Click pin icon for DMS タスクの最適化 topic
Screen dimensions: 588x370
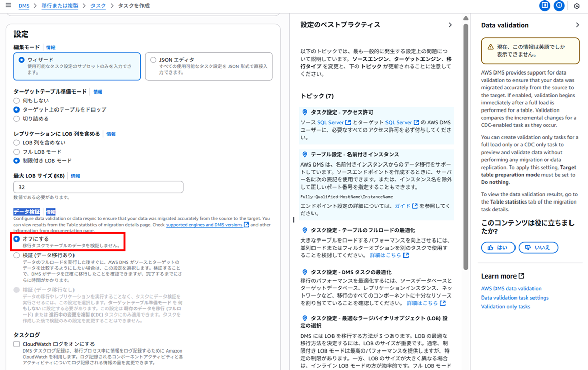click(x=305, y=272)
